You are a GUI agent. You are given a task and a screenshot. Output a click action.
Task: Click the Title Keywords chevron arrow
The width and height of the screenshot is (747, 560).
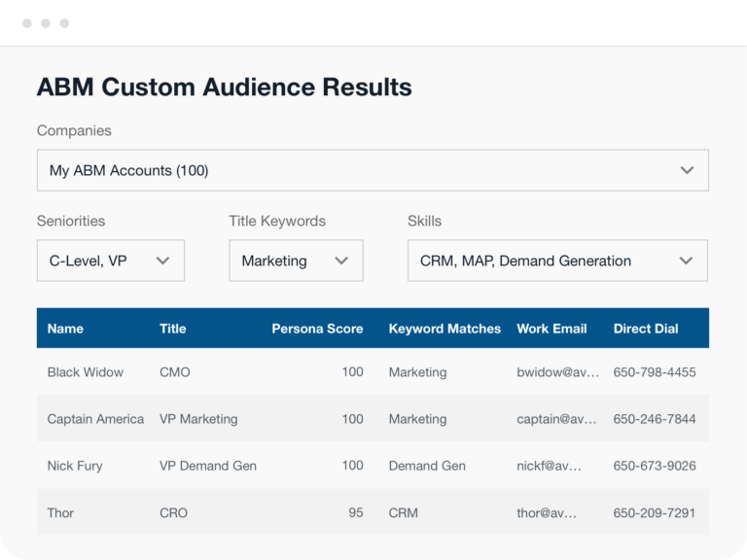[x=341, y=261]
